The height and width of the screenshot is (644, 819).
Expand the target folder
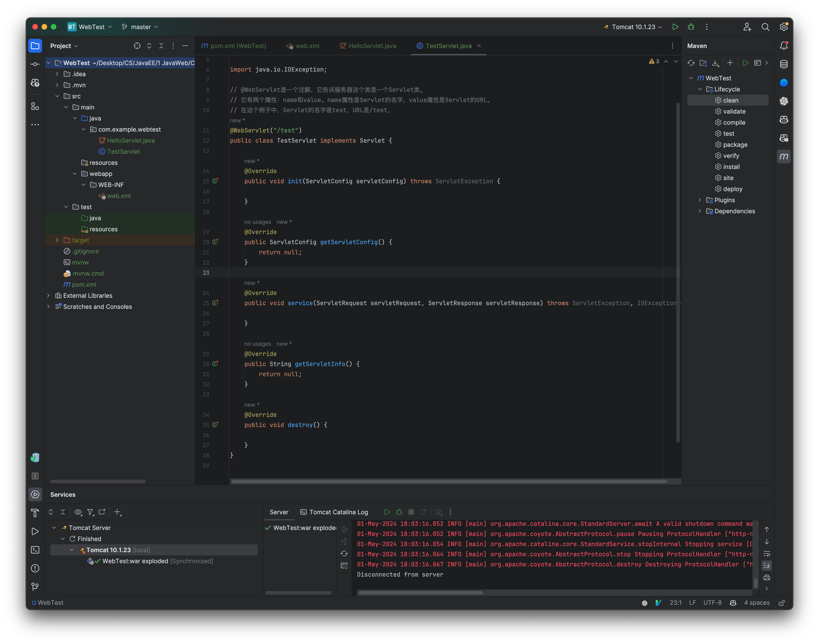click(x=57, y=240)
